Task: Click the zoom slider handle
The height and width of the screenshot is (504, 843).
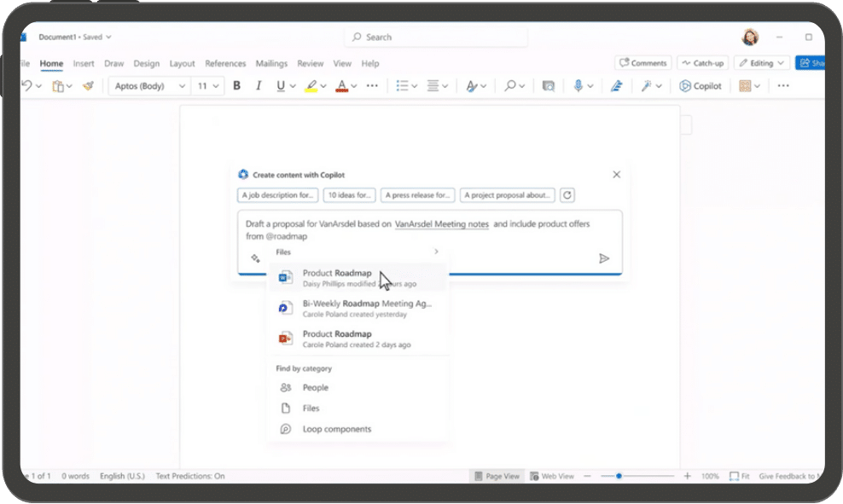Action: click(619, 476)
